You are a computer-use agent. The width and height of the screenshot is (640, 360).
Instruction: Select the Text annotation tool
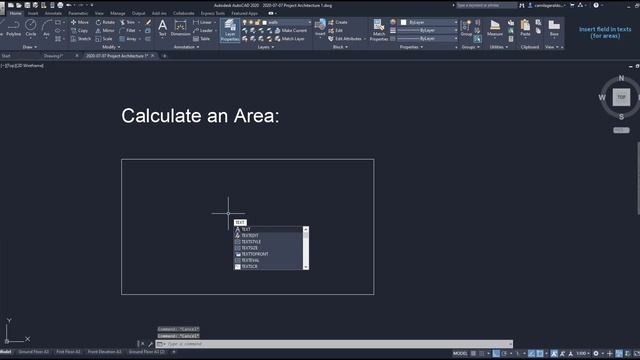[162, 28]
